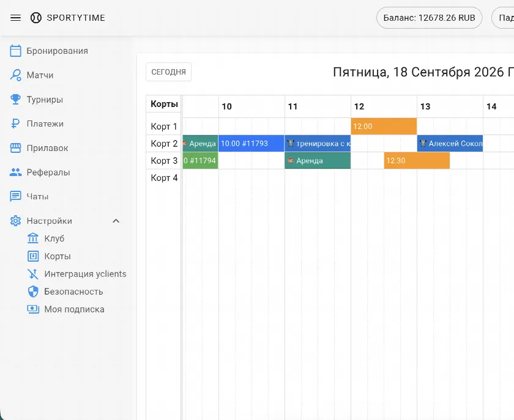Screen dimensions: 514x420
Task: Click the Турниры trophy icon
Action: tap(15, 99)
